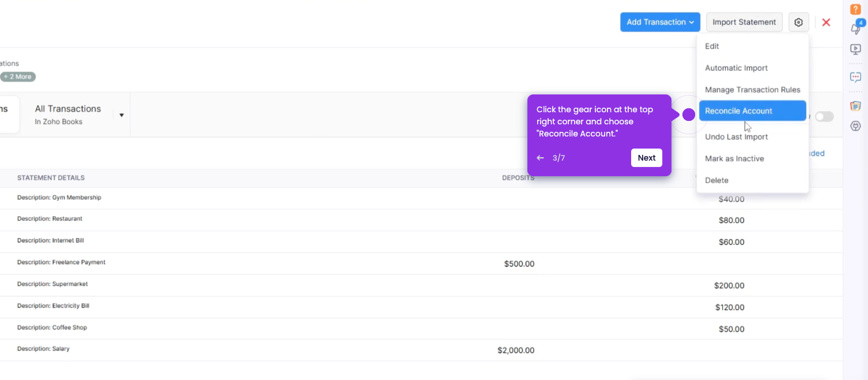Click the $50.00 withdrawal amount
This screenshot has width=868, height=380.
731,329
